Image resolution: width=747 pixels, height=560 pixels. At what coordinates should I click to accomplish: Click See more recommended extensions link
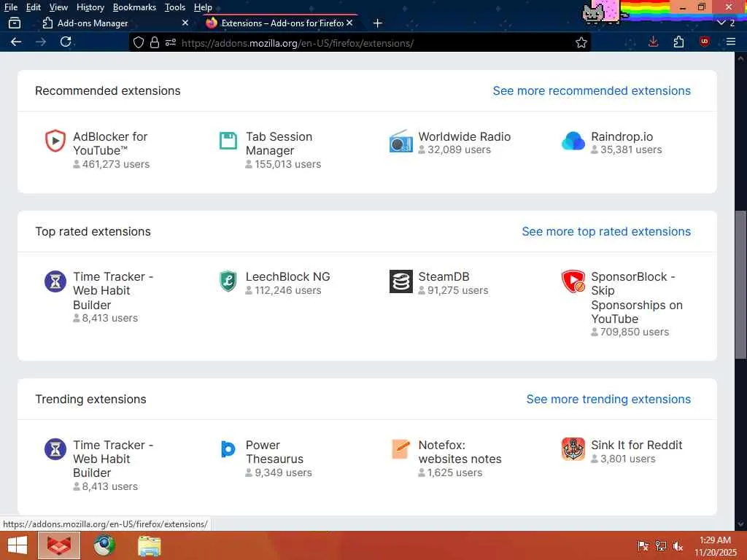(592, 90)
